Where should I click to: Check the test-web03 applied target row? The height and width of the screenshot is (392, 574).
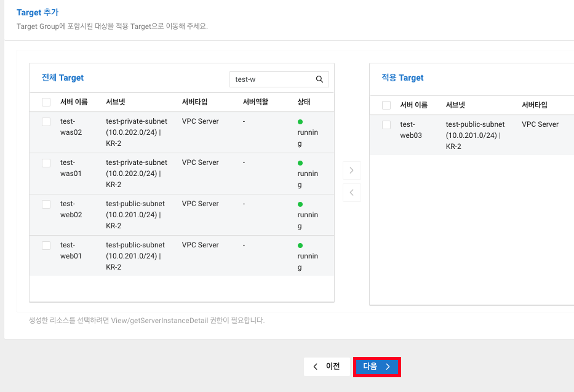coord(386,124)
